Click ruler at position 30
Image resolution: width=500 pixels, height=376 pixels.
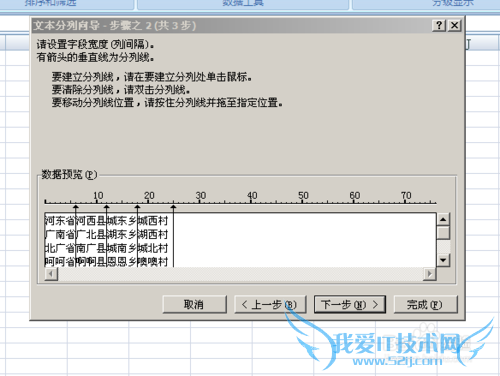coord(200,196)
